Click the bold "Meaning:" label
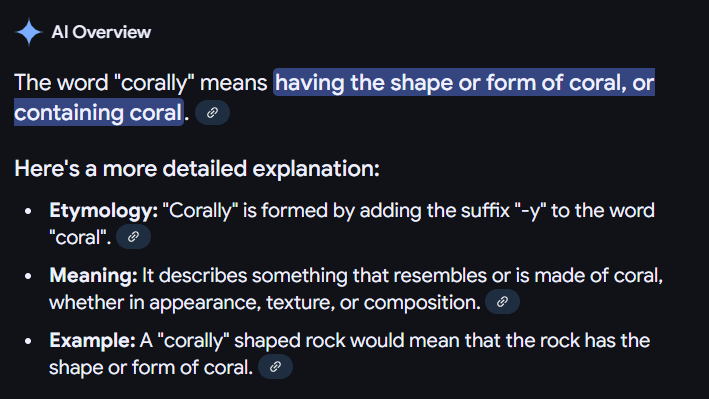 93,276
